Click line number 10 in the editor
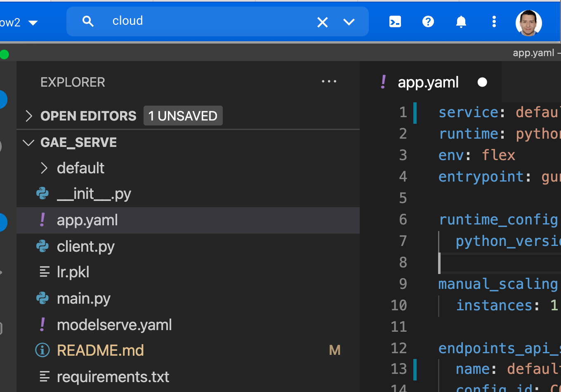 (x=399, y=305)
